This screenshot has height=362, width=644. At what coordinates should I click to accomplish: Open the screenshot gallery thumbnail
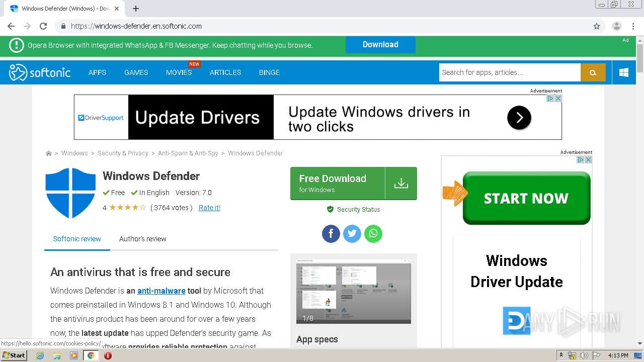point(354,292)
